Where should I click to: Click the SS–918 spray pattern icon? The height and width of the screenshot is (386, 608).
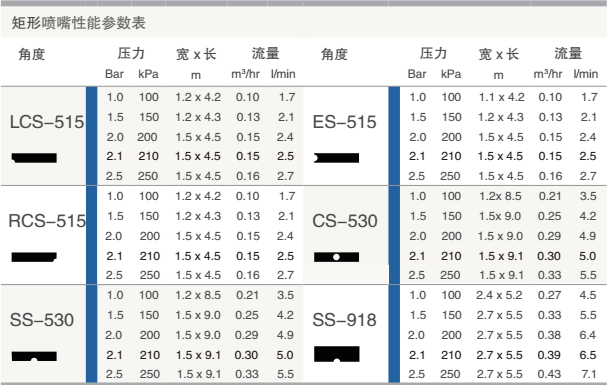coord(337,354)
